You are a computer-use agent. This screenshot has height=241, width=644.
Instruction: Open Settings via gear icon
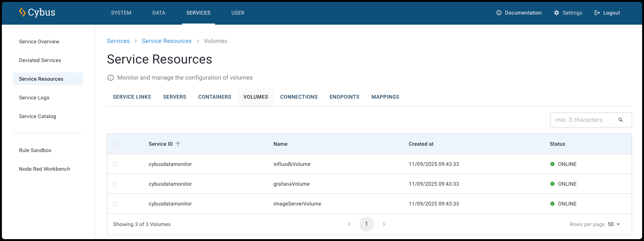tap(557, 13)
